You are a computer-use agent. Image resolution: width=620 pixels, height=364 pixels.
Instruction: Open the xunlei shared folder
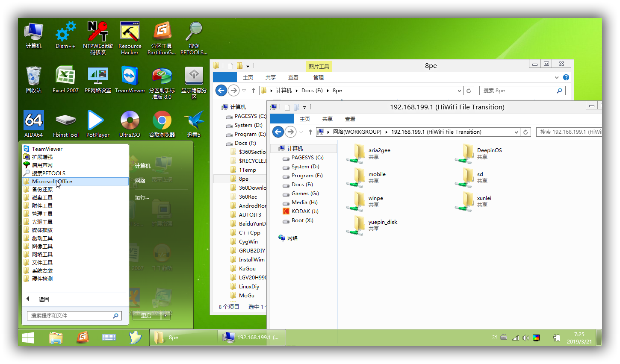473,201
